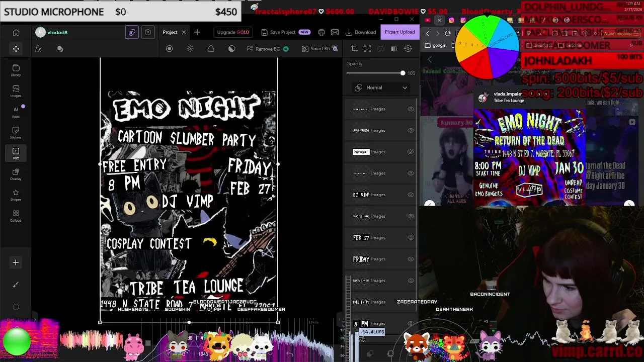Click the circle adjust icon in toolbar
644x362 pixels.
tap(169, 49)
